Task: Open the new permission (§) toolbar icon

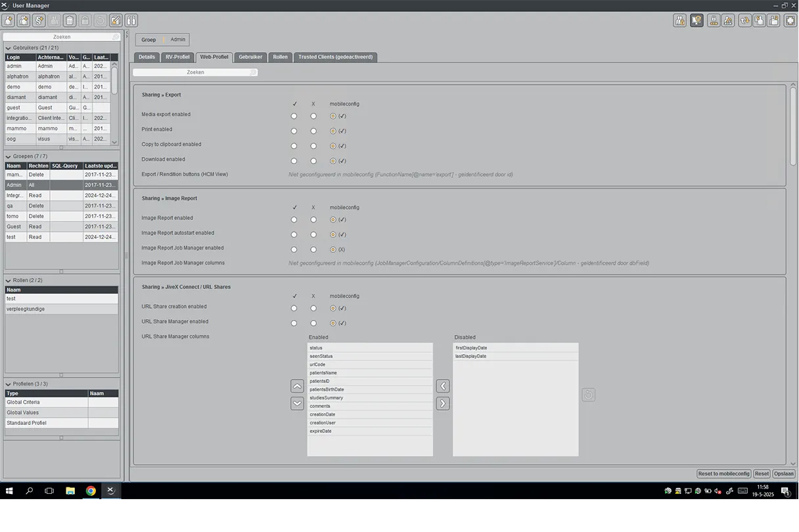Action: [x=39, y=20]
